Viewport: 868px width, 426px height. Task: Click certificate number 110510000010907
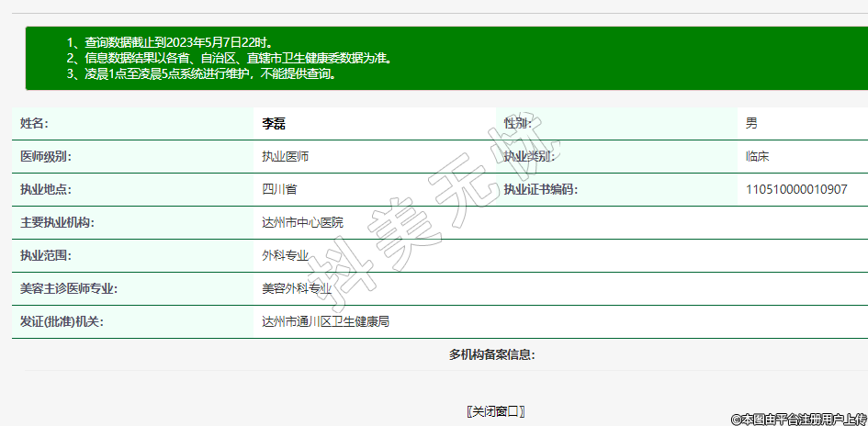click(795, 190)
